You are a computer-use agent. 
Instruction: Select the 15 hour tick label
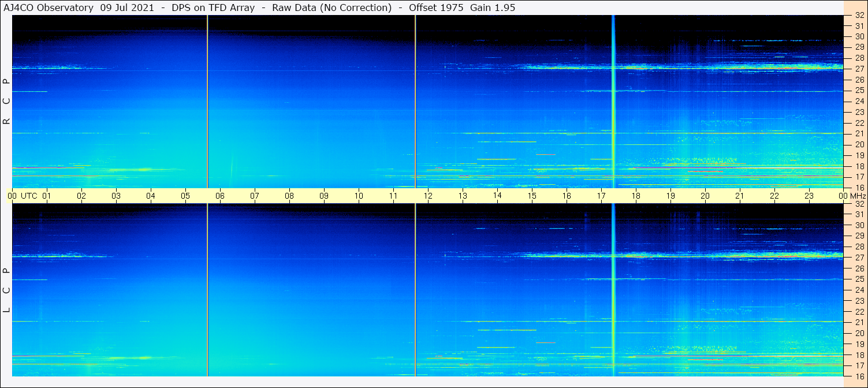pyautogui.click(x=532, y=196)
